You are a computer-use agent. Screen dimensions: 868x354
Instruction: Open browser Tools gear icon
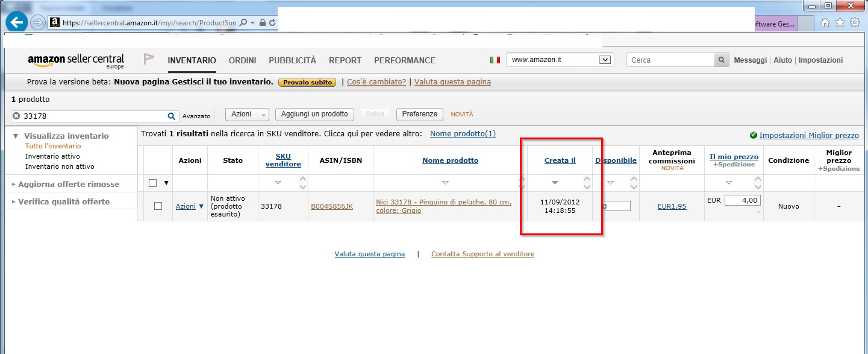(x=855, y=23)
